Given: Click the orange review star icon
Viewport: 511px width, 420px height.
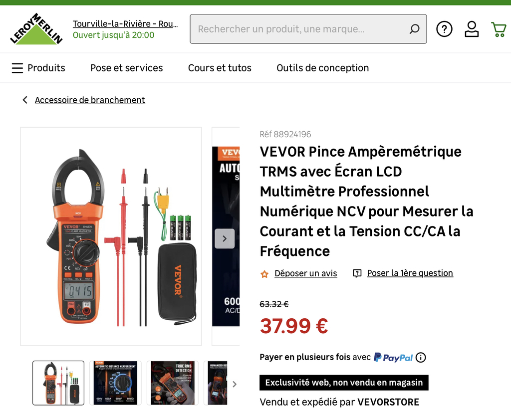Looking at the screenshot, I should pyautogui.click(x=264, y=274).
